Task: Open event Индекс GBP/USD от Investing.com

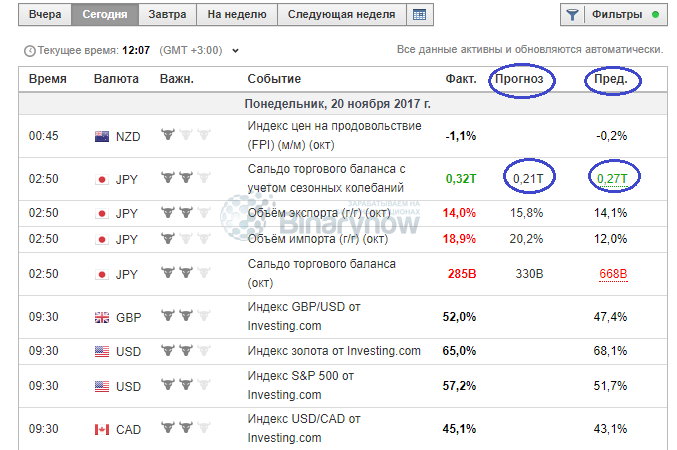Action: [x=304, y=316]
